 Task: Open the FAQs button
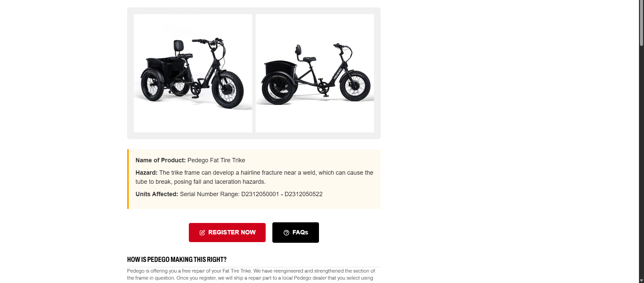pos(296,232)
